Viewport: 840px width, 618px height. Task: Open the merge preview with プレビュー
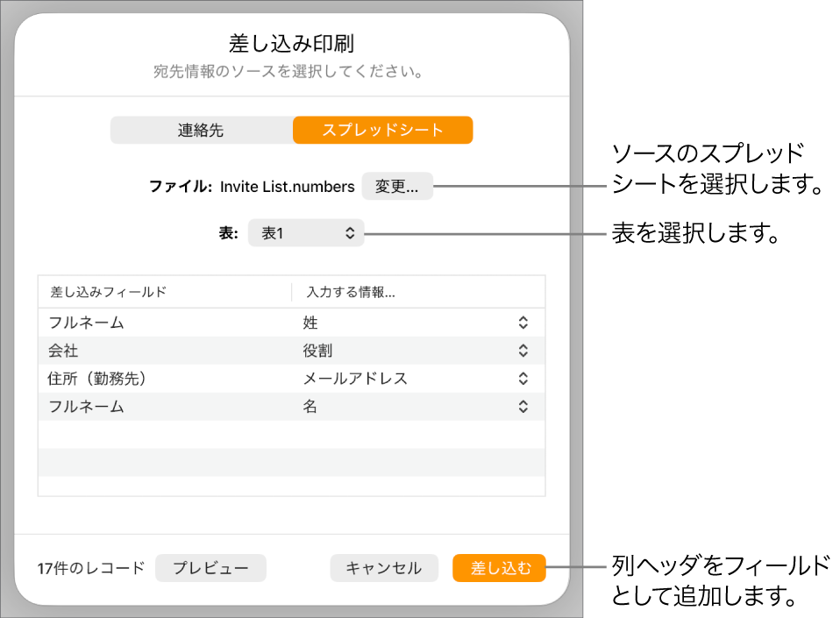coord(210,568)
